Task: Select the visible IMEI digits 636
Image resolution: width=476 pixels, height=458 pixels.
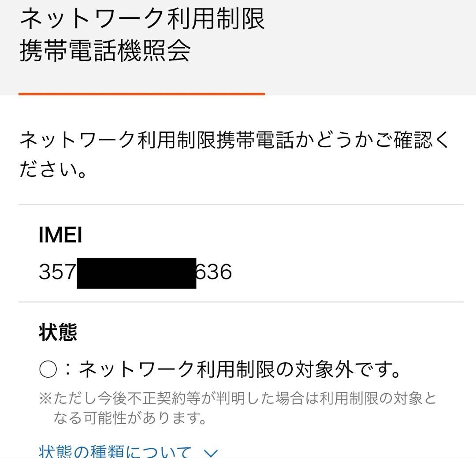Action: click(x=214, y=272)
